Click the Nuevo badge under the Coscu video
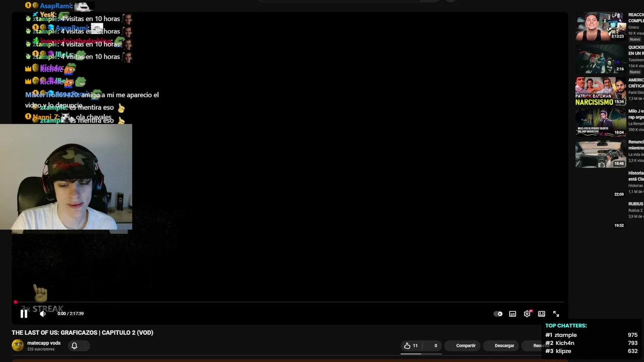The height and width of the screenshot is (362, 644). coord(635,39)
